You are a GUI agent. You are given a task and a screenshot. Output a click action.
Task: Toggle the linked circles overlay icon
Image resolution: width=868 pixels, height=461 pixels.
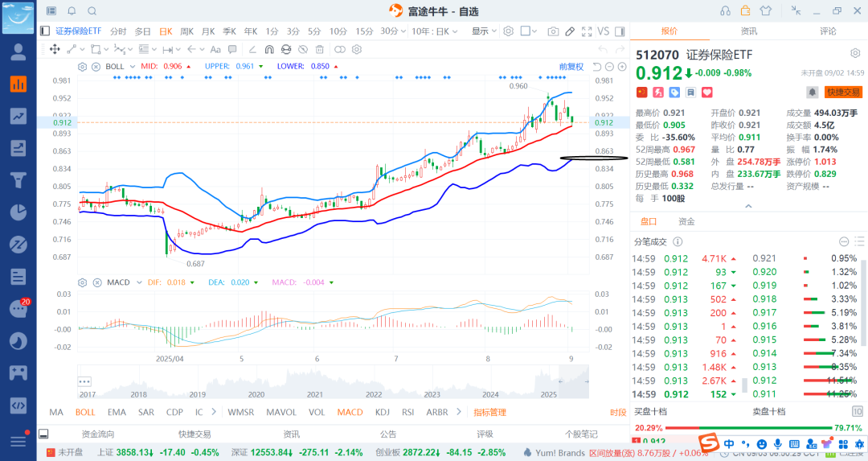(340, 49)
